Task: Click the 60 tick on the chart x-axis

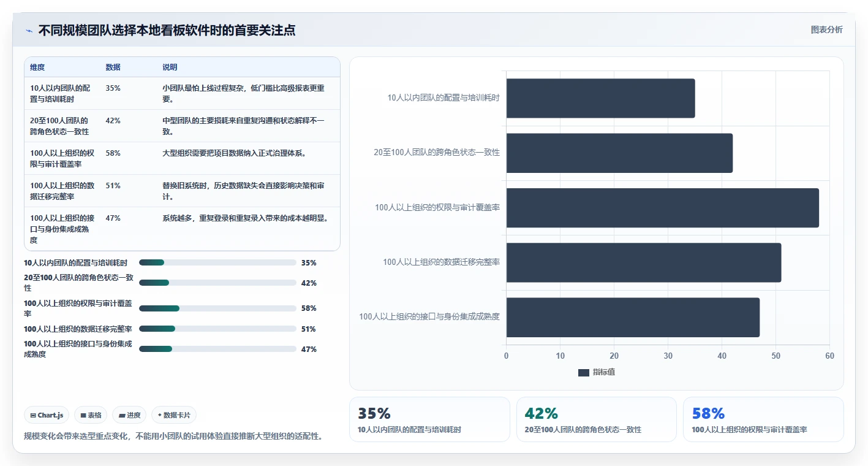Action: click(829, 356)
